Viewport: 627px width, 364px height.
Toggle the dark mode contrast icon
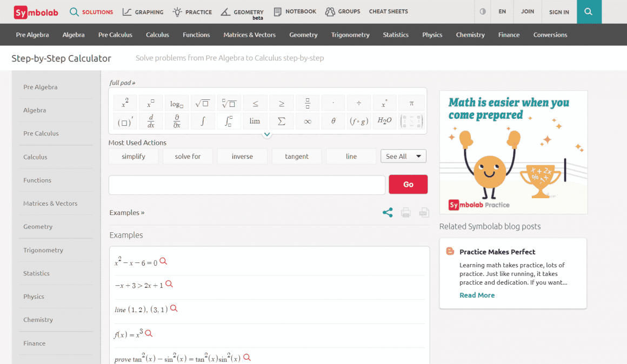482,11
